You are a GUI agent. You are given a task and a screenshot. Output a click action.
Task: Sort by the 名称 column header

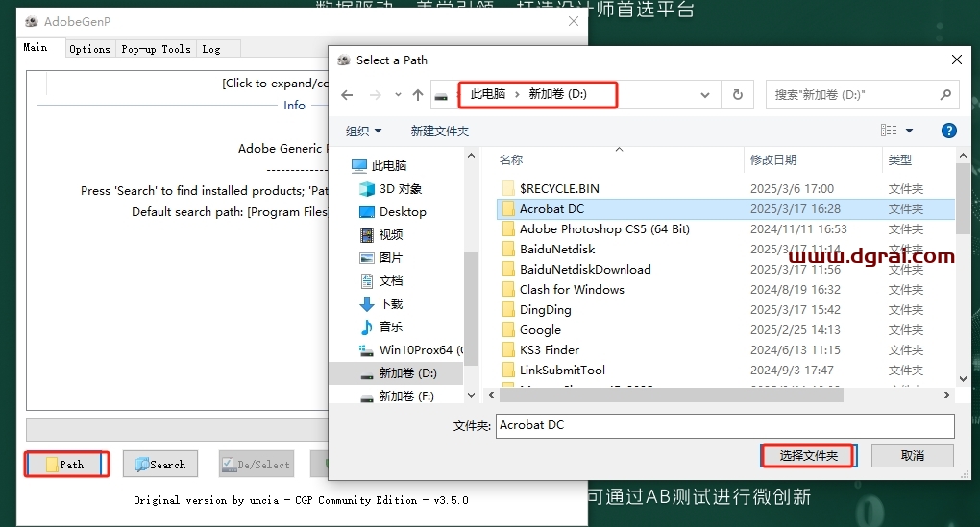[510, 160]
